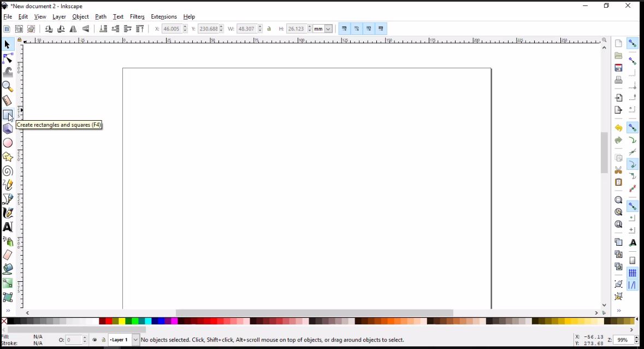Toggle scale rounded corners option

click(357, 29)
